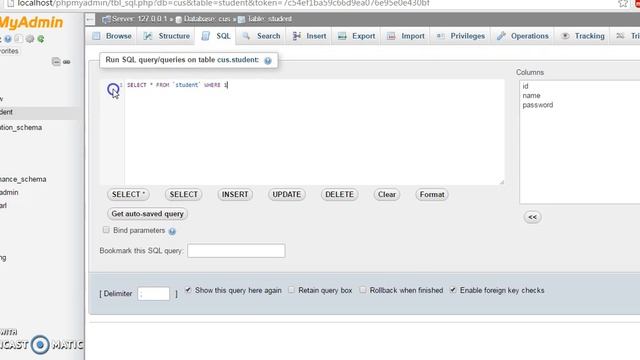The height and width of the screenshot is (360, 640).
Task: Open the Import tab
Action: coord(406,36)
